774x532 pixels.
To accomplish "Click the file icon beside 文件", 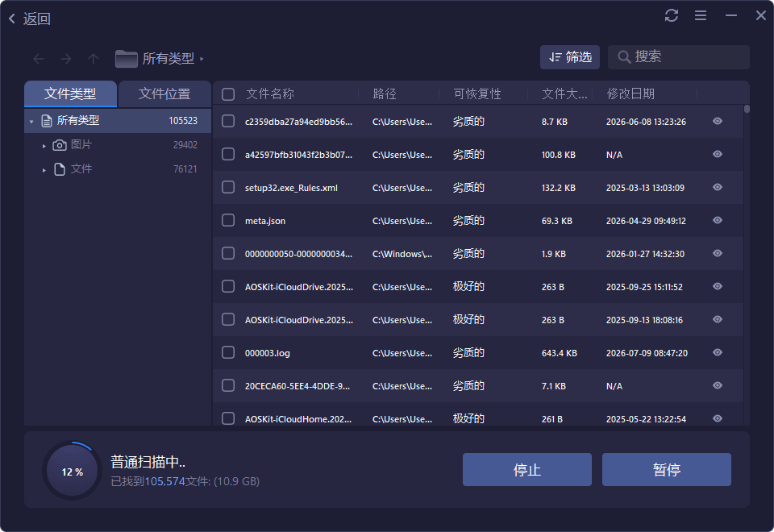I will pyautogui.click(x=60, y=169).
